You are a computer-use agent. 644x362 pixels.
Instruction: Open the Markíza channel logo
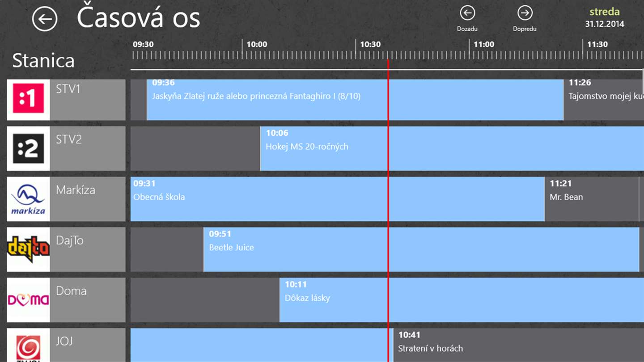click(28, 199)
